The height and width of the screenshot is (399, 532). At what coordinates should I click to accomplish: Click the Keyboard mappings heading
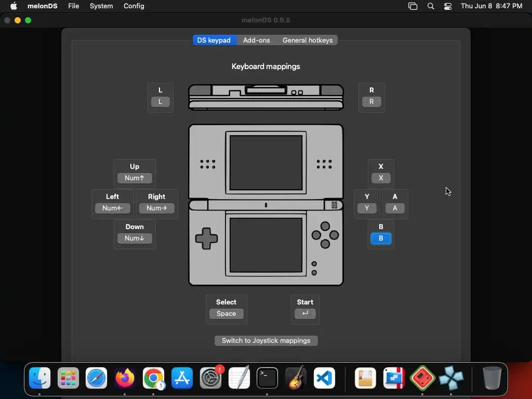click(x=265, y=66)
